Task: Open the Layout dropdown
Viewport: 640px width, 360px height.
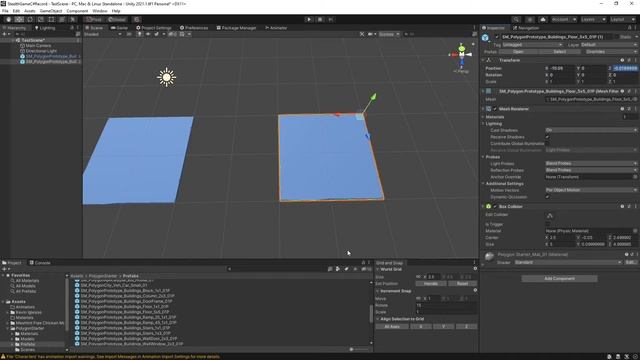Action: click(x=622, y=19)
